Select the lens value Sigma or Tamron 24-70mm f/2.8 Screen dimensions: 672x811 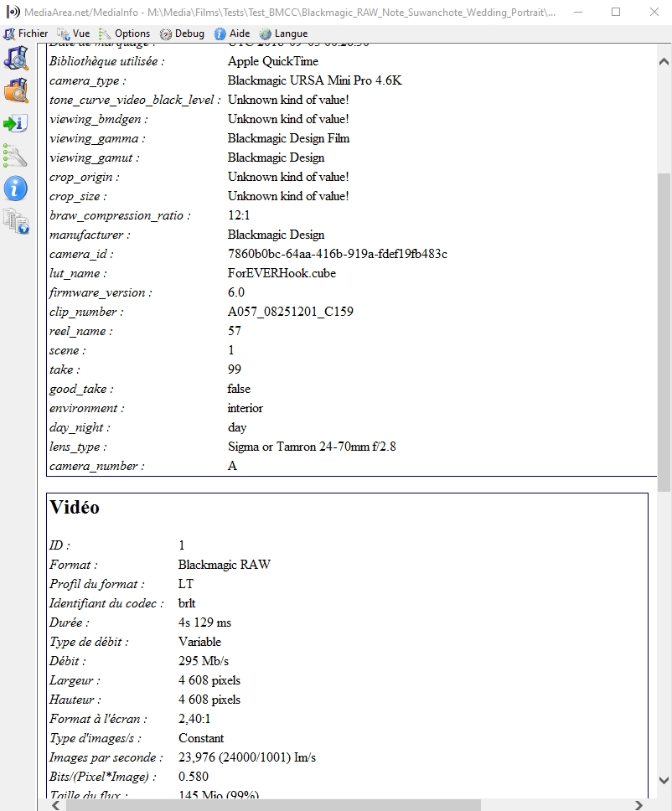(312, 447)
